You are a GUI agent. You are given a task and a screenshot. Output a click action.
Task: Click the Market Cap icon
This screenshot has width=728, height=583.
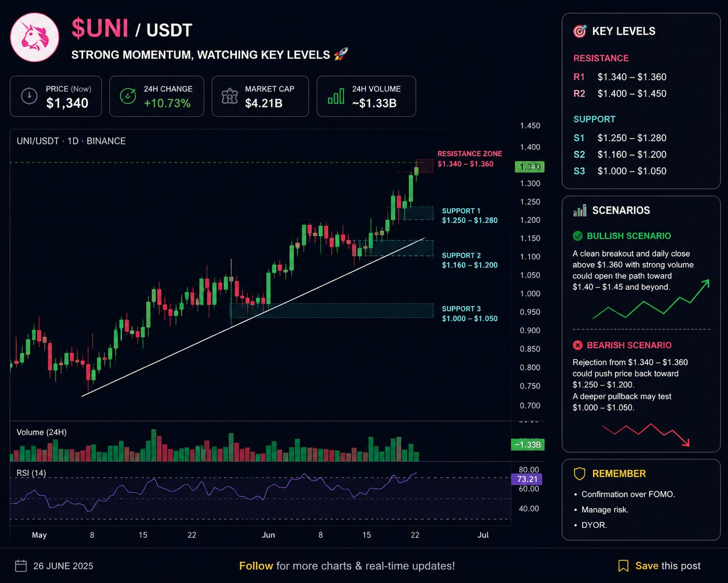230,96
